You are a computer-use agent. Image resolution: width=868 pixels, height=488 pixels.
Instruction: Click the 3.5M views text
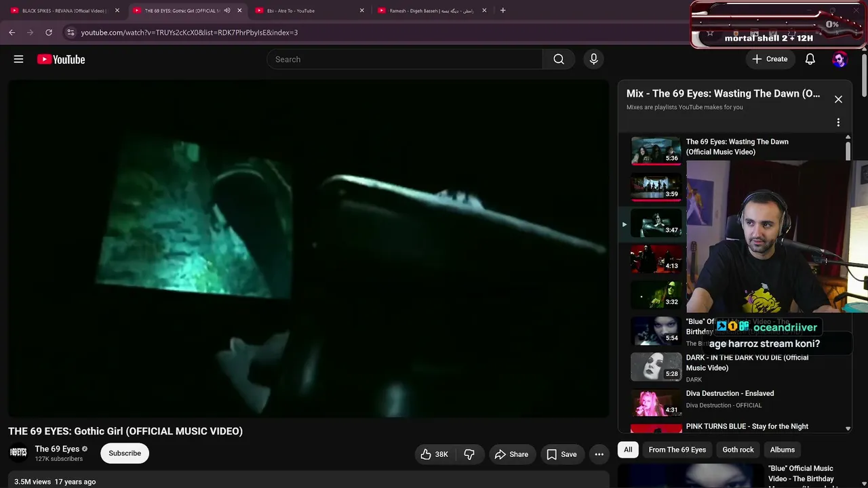click(x=33, y=482)
